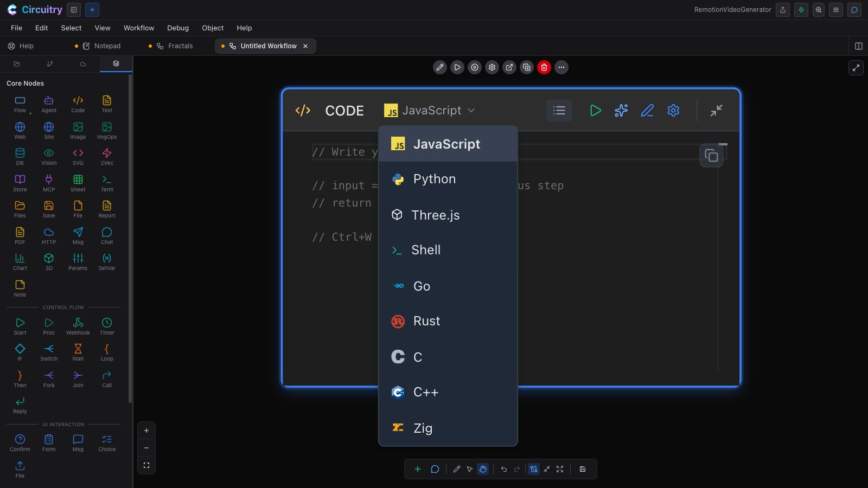Add a Webhook control flow node
868x488 pixels.
pos(78,326)
